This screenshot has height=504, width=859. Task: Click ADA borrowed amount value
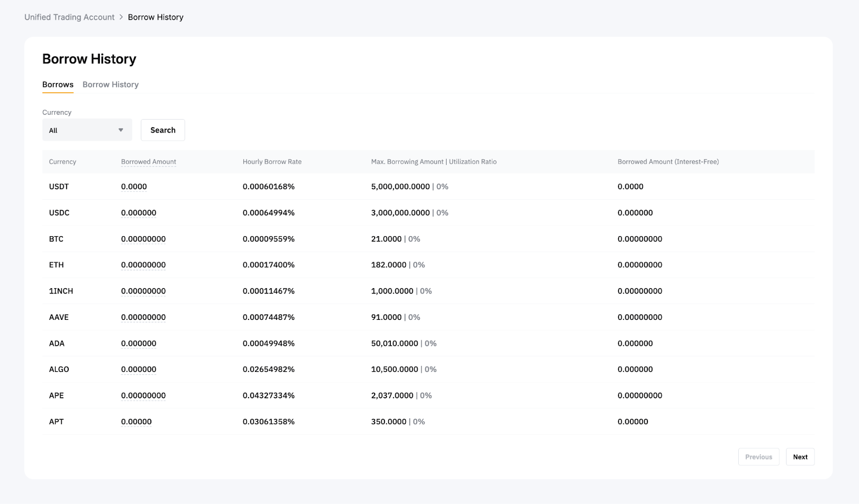[x=139, y=344]
